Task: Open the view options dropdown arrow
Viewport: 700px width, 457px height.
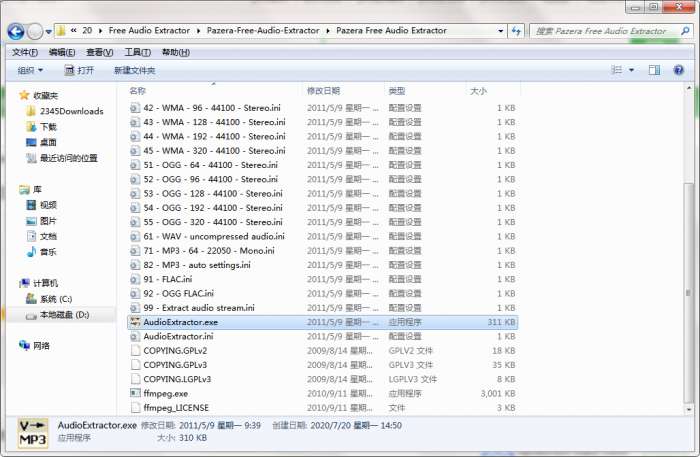Action: [631, 70]
